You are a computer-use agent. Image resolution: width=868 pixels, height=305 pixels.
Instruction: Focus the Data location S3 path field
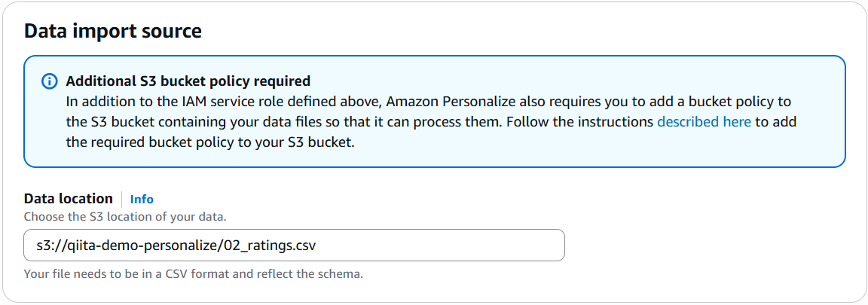click(x=294, y=245)
